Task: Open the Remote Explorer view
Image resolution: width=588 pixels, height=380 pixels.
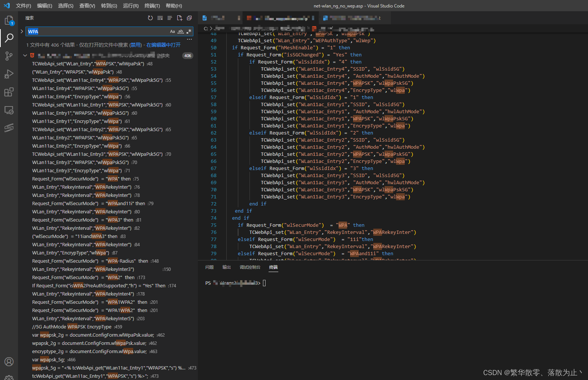Action: [9, 110]
